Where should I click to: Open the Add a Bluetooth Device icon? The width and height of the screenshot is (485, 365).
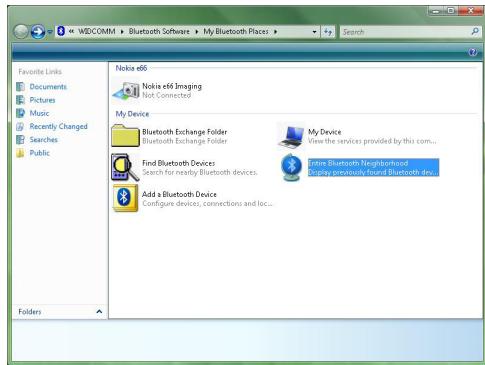pos(125,198)
